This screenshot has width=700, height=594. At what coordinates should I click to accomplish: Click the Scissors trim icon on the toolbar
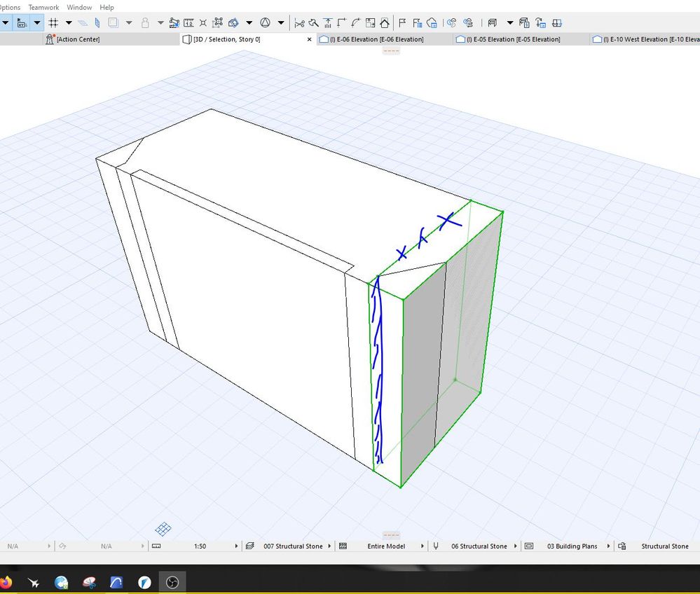[x=299, y=22]
